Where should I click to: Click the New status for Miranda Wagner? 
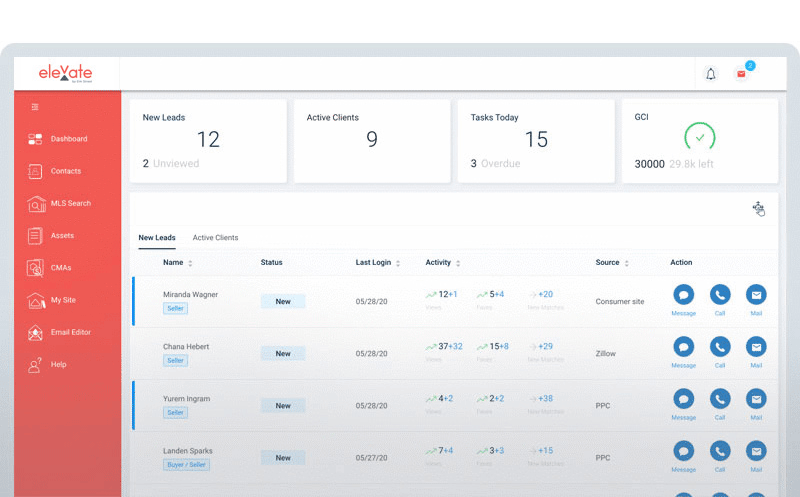click(x=283, y=302)
